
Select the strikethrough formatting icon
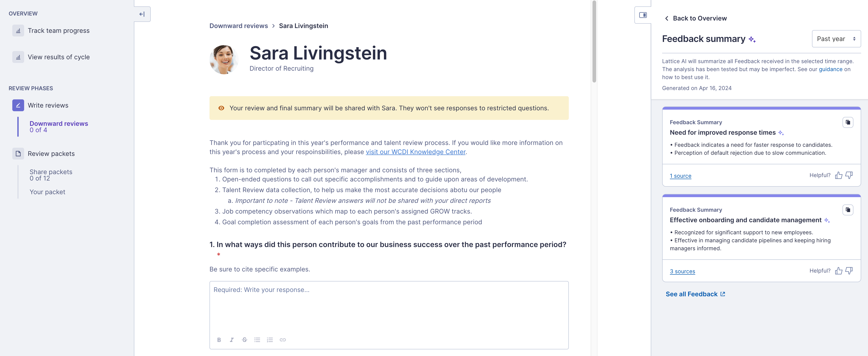244,340
